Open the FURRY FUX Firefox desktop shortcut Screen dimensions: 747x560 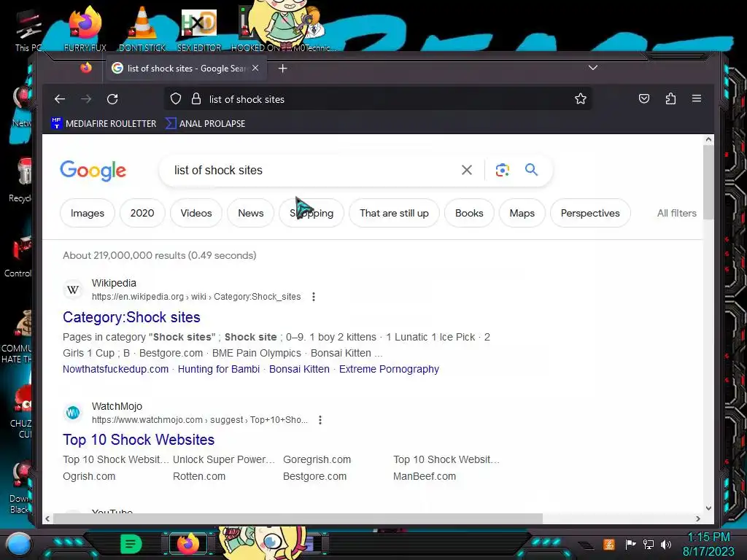[x=85, y=30]
